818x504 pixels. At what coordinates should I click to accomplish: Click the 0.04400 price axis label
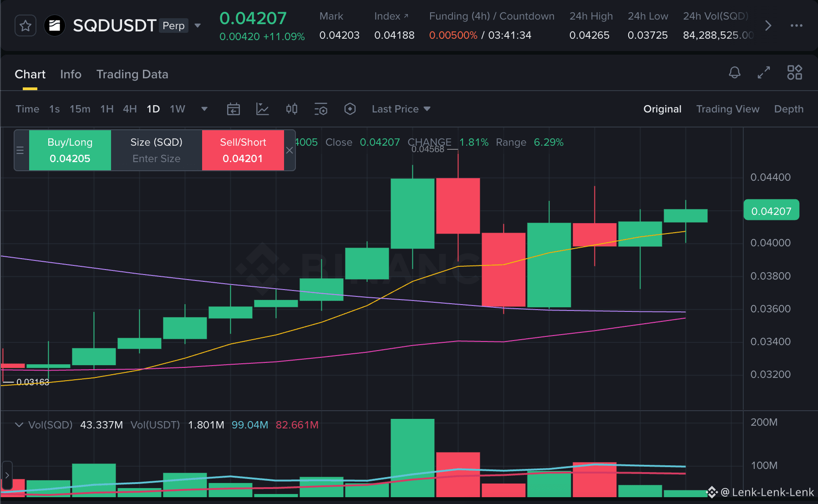[x=770, y=177]
